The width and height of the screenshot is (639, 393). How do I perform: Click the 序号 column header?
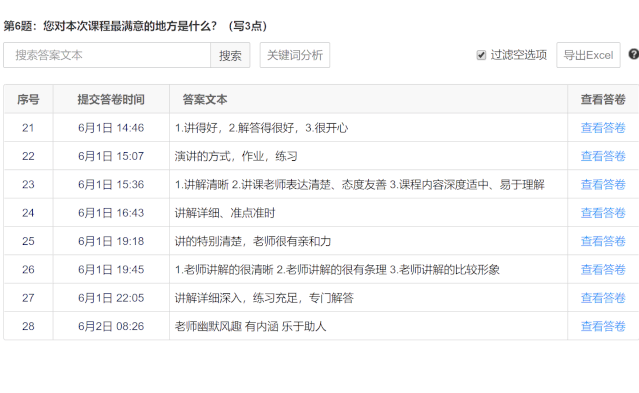pos(28,99)
